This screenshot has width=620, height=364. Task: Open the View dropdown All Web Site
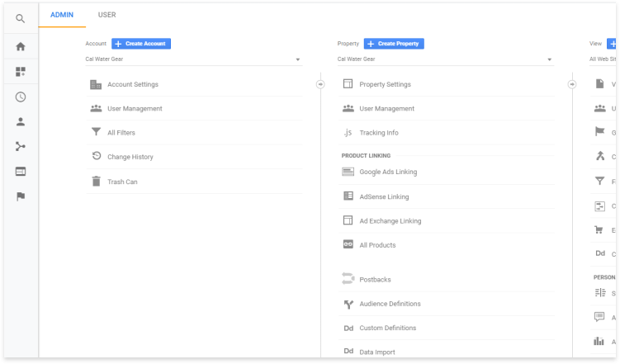tap(603, 59)
